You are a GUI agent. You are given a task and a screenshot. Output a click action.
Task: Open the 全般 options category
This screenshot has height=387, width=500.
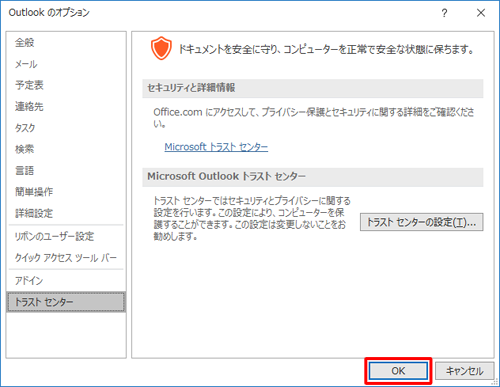[x=66, y=42]
